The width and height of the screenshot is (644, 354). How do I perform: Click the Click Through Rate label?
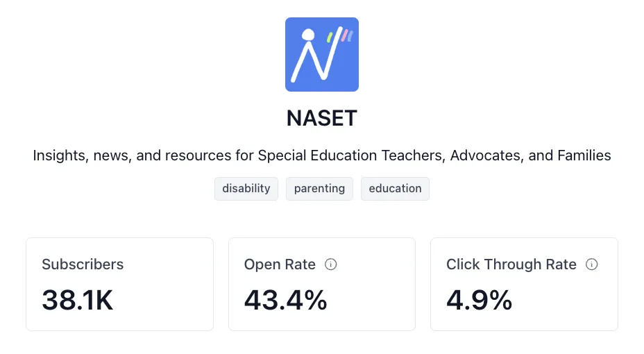tap(511, 264)
